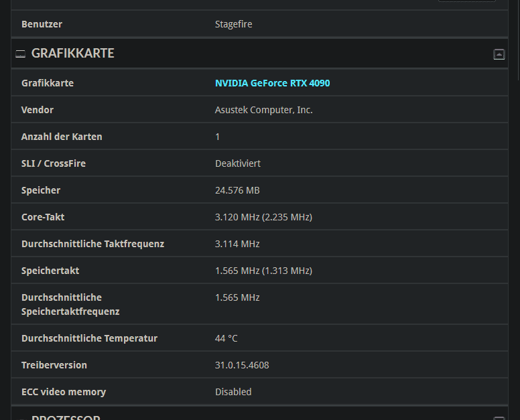Click the Benutzer label
The height and width of the screenshot is (420, 520).
(42, 24)
